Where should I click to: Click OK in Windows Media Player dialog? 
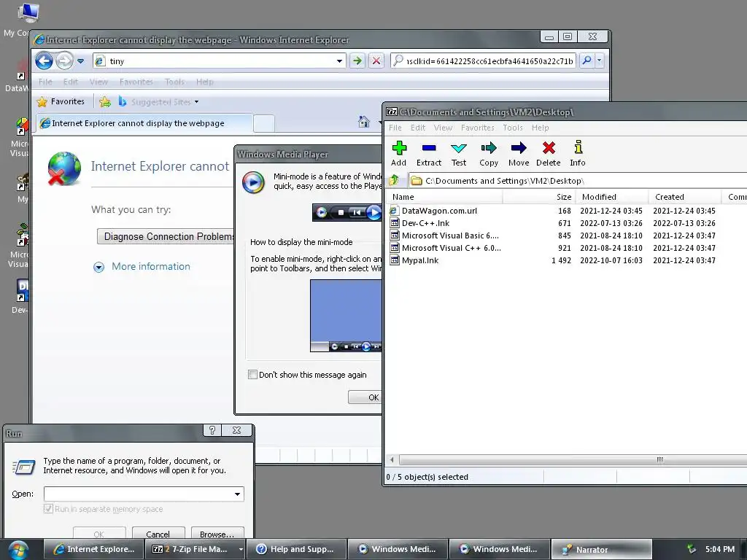coord(365,397)
